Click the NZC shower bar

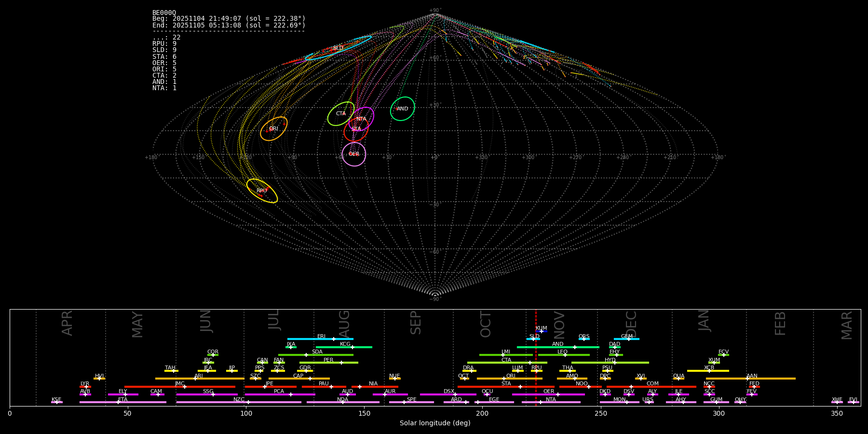(x=239, y=402)
